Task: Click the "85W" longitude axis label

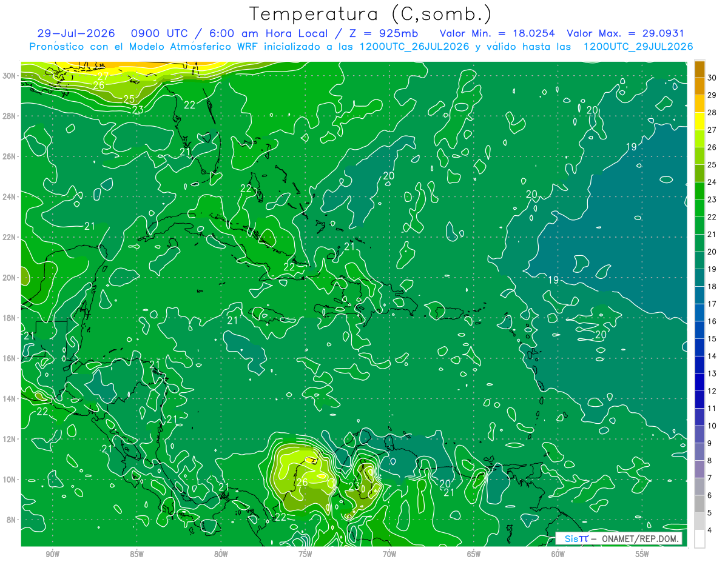Action: click(x=136, y=554)
